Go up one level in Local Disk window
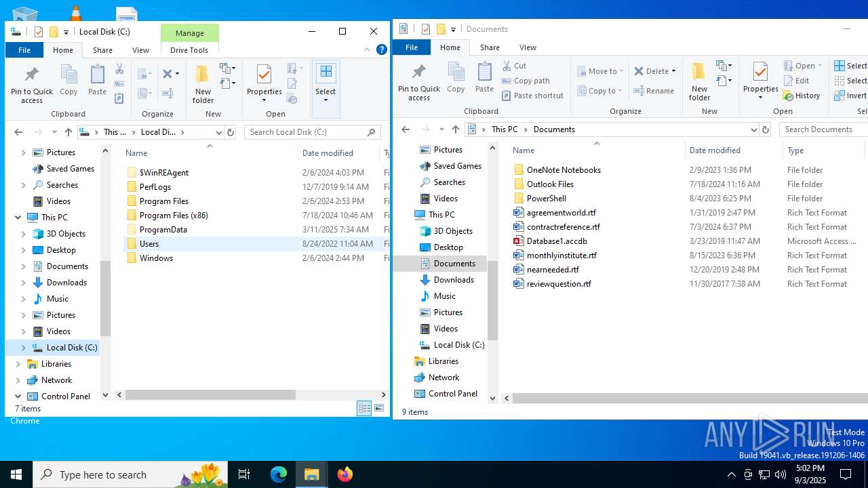This screenshot has width=868, height=488. click(68, 132)
